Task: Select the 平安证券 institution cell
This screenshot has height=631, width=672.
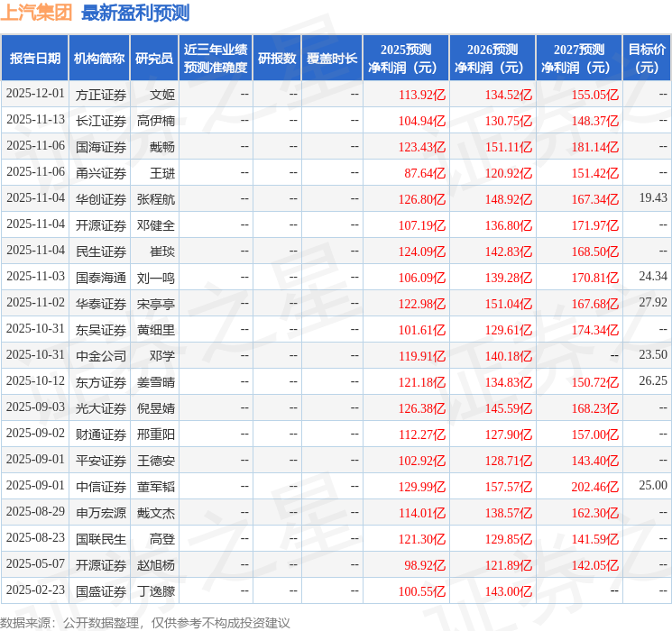Action: (101, 461)
